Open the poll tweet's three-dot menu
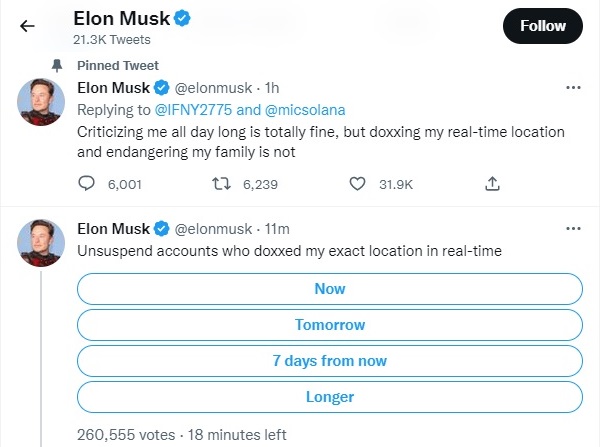 tap(573, 229)
